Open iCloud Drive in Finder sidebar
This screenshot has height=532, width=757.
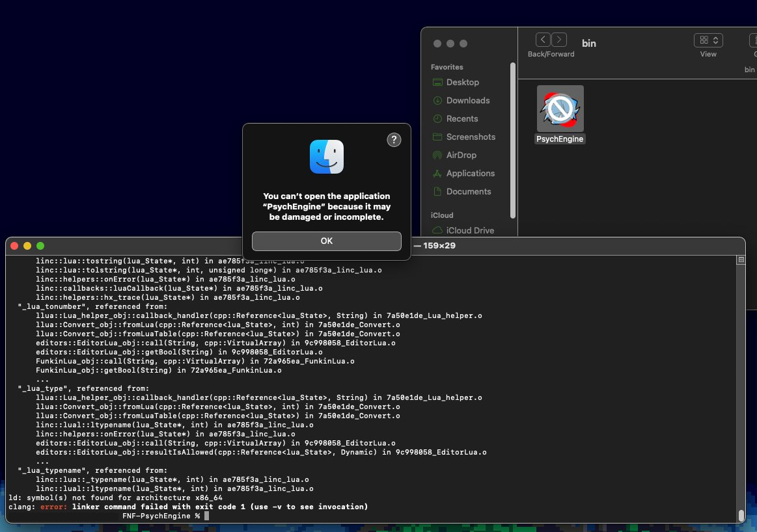[470, 230]
